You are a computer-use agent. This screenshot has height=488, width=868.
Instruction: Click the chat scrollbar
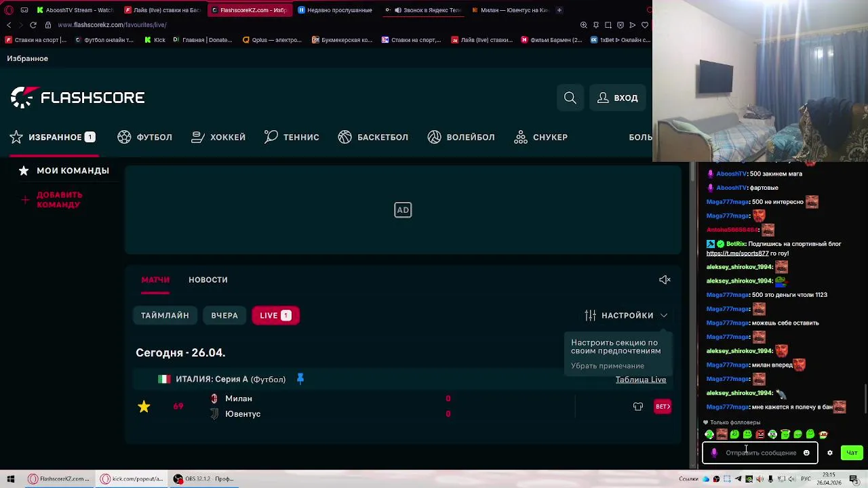865,400
